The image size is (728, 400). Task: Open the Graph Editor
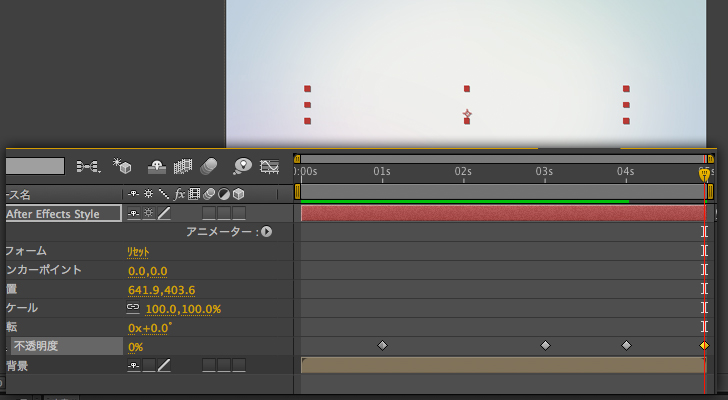pyautogui.click(x=269, y=166)
